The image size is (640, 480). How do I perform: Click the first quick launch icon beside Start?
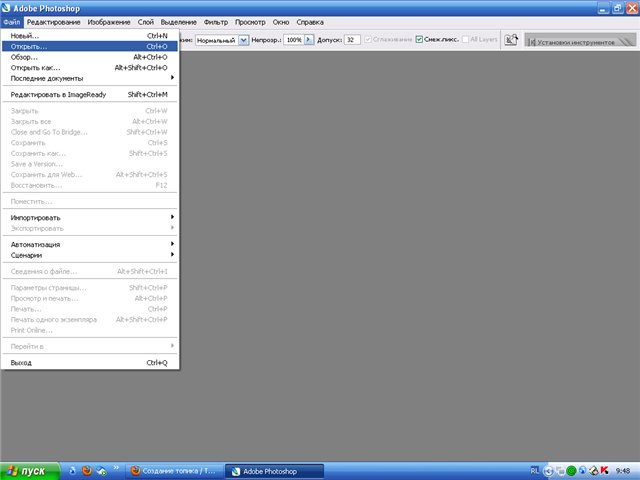coord(72,470)
